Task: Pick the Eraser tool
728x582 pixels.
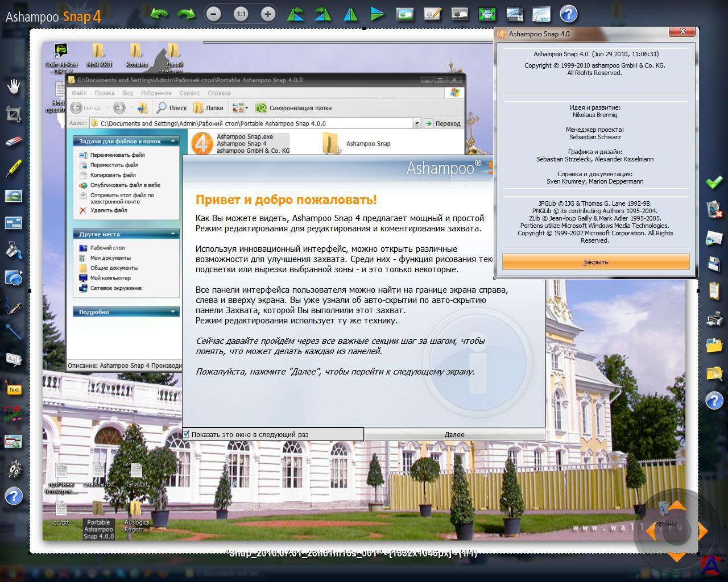Action: pos(14,141)
